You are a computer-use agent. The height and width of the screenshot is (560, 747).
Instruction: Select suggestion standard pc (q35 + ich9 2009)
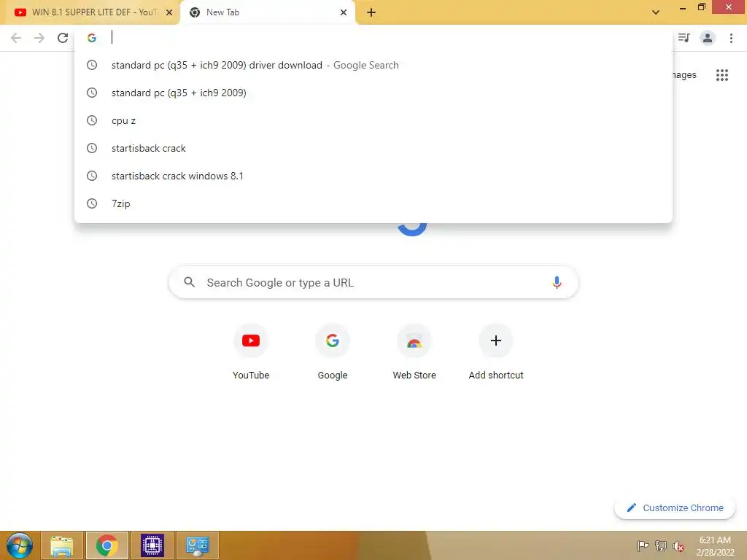click(x=373, y=93)
